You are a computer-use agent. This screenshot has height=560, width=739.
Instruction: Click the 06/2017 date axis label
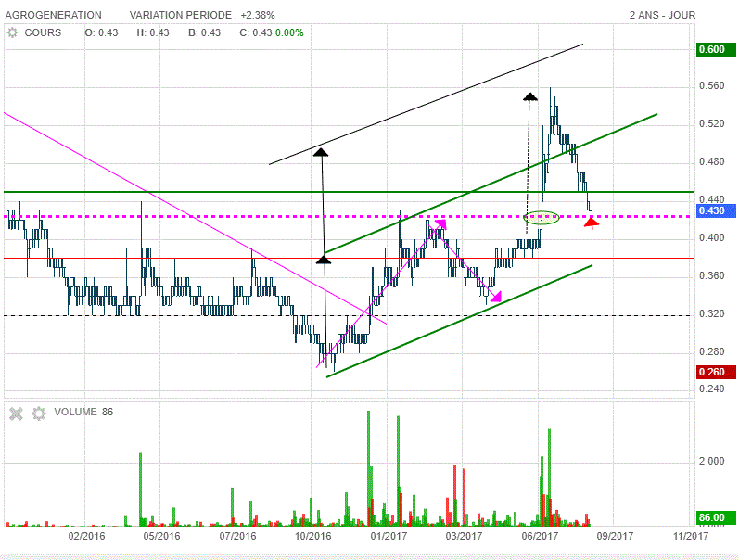(x=540, y=536)
